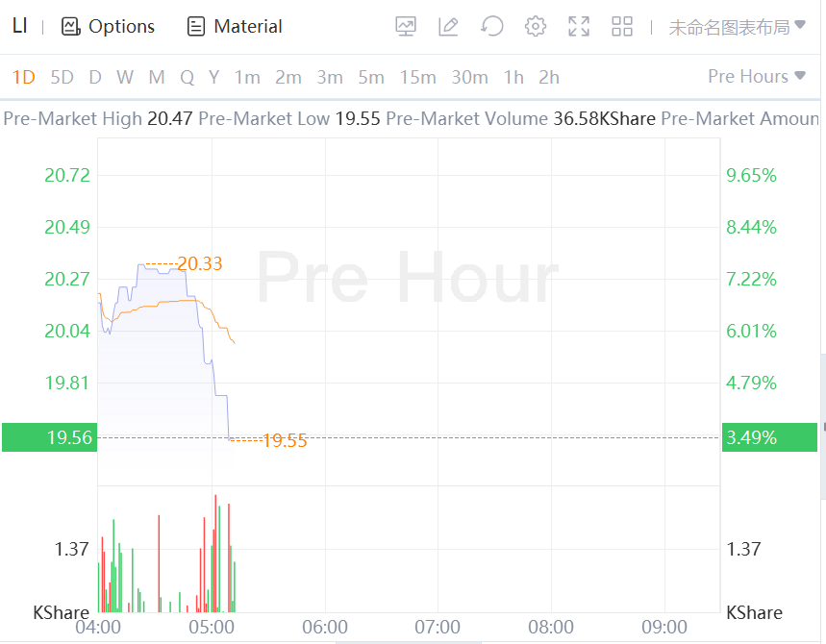Screen dimensions: 826x644
Task: Select the 5D timeframe tab
Action: point(62,78)
